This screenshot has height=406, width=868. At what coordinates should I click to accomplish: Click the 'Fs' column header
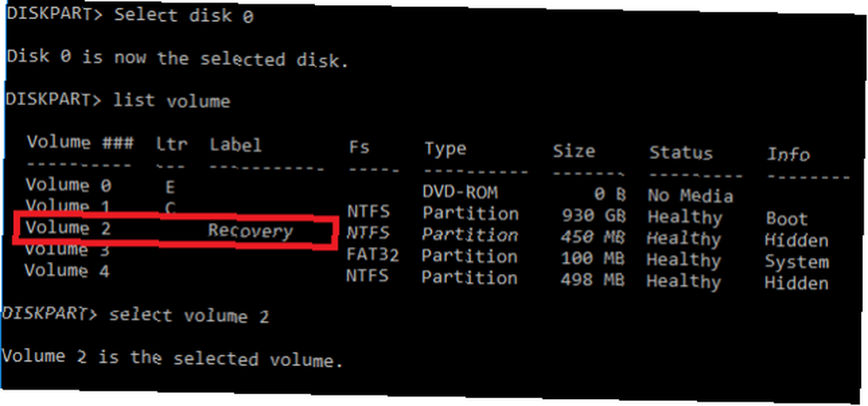(359, 147)
